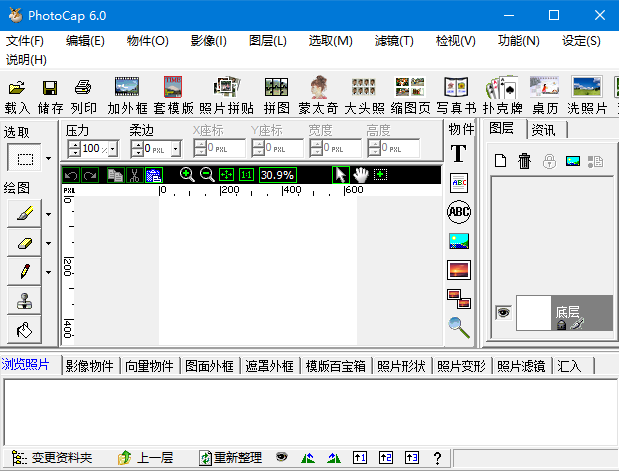Set zoom to 1:1 actual size
The image size is (619, 471).
[x=246, y=175]
